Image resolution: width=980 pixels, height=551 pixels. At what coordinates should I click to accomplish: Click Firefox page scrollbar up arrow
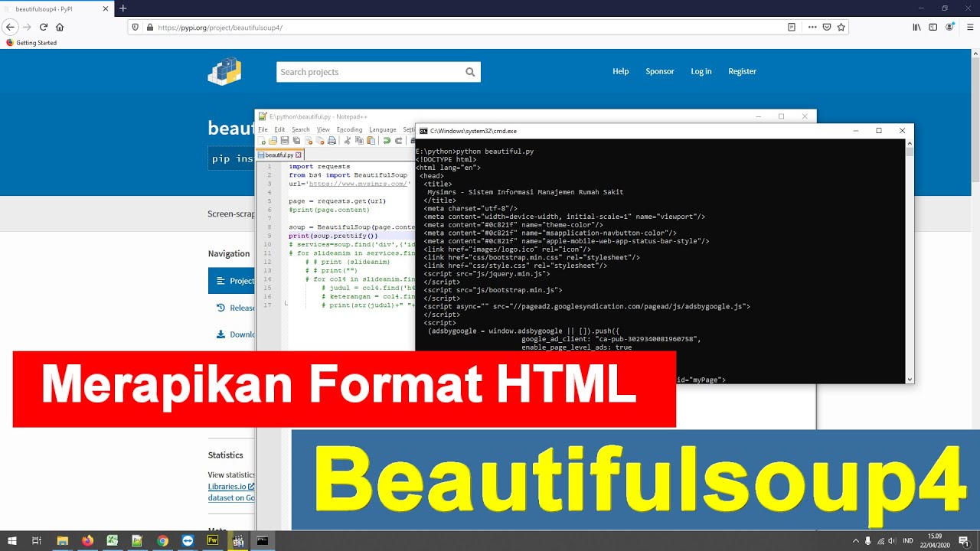coord(975,54)
